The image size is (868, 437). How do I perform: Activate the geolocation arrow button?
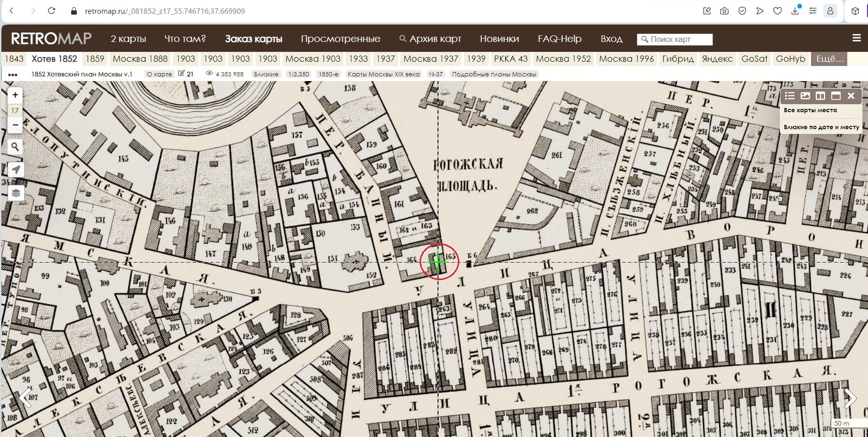pos(16,170)
